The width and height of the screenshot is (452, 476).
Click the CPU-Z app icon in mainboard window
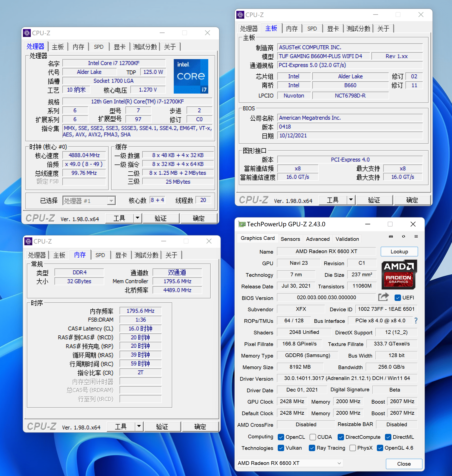pyautogui.click(x=241, y=15)
